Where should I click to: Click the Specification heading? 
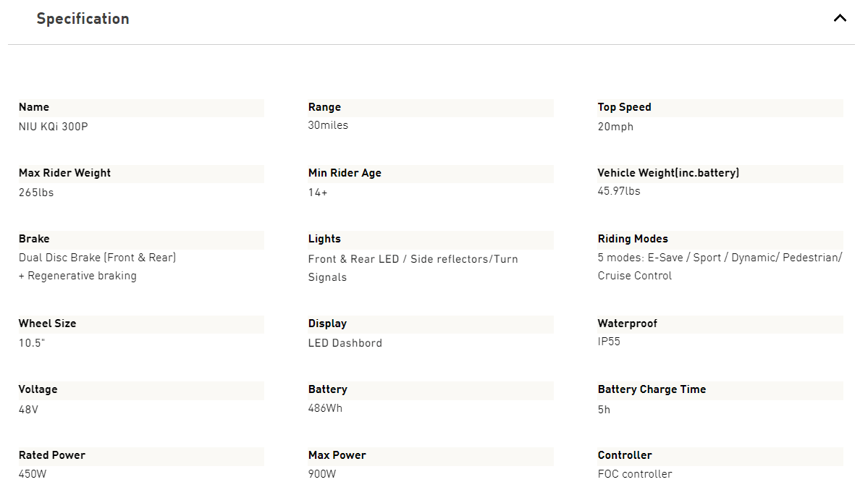tap(83, 19)
